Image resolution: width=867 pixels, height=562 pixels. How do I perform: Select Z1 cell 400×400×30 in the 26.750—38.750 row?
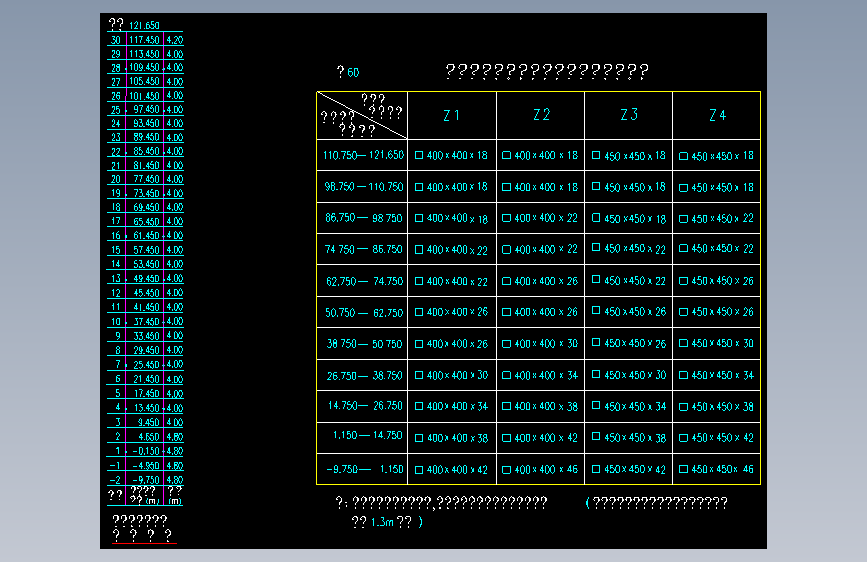tap(451, 375)
